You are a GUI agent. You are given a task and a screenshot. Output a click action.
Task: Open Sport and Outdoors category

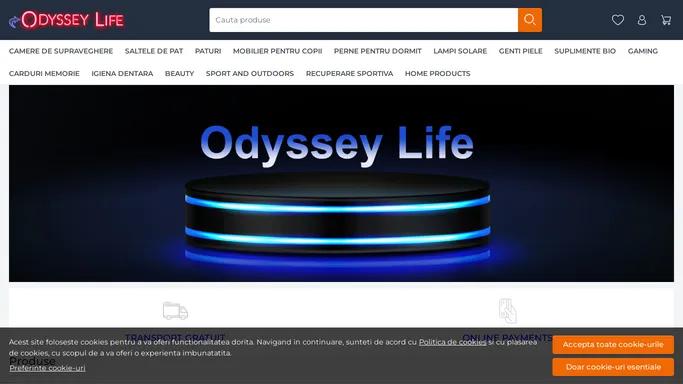[x=250, y=74]
